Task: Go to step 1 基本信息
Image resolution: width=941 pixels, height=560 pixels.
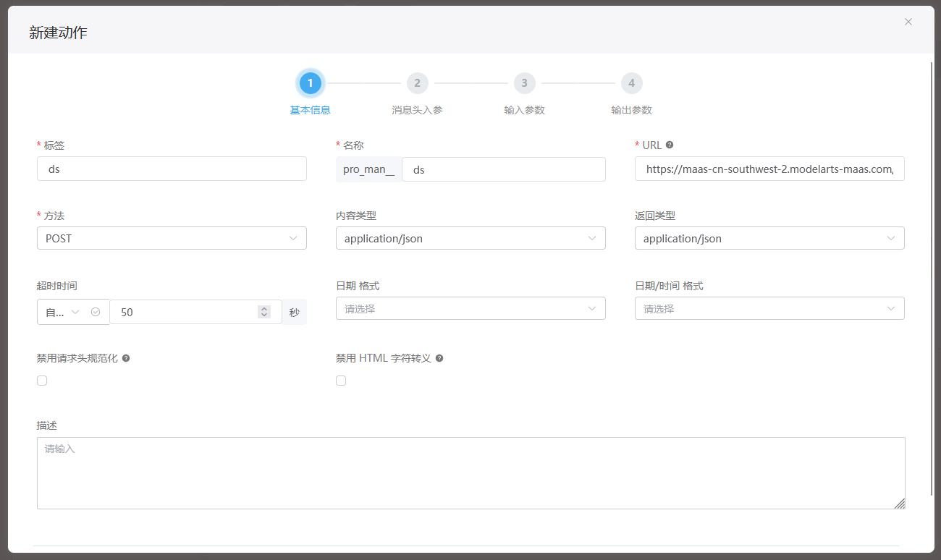Action: click(x=311, y=93)
